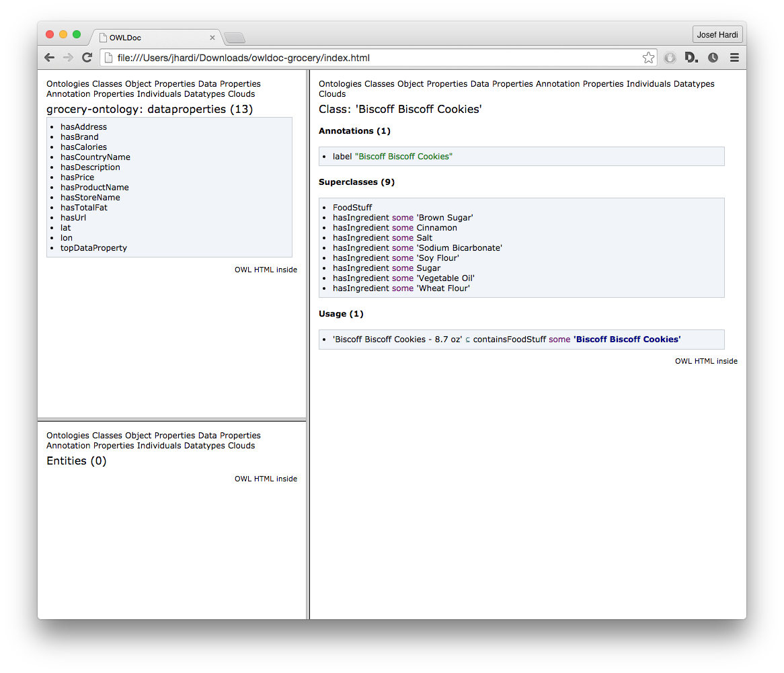
Task: Open Ontologies in the right frame menu
Action: pos(340,84)
